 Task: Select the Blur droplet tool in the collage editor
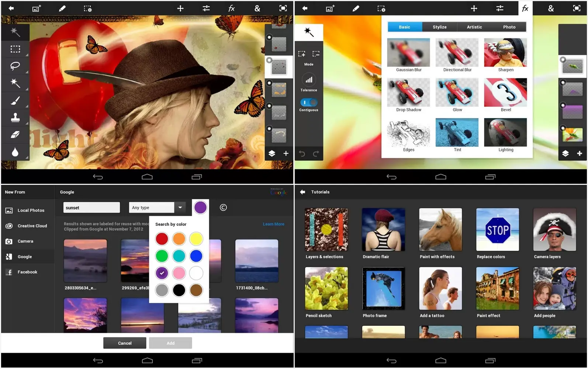15,152
